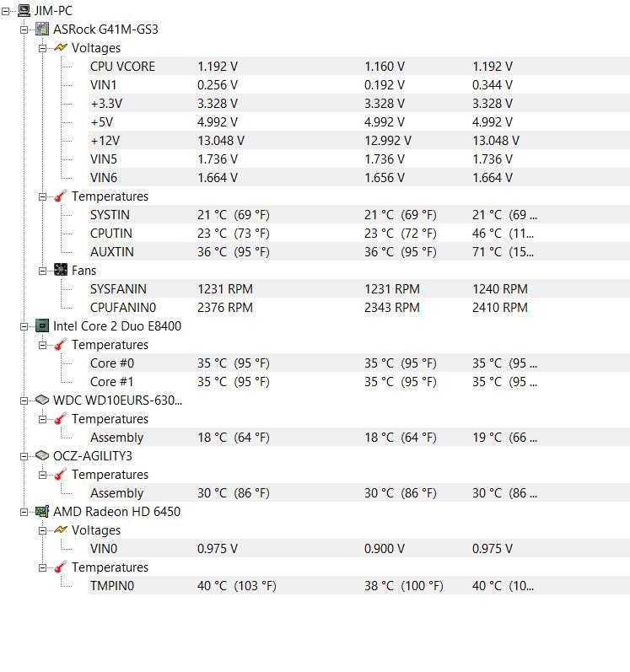Click the motherboard Temperatures thermometer icon
630x672 pixels.
[61, 196]
